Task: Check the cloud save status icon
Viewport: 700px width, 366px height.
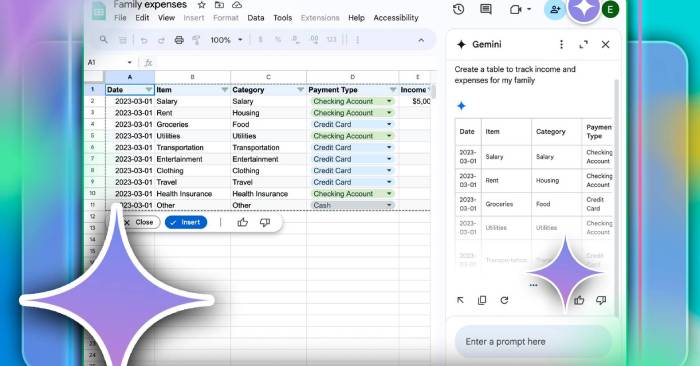Action: (237, 5)
